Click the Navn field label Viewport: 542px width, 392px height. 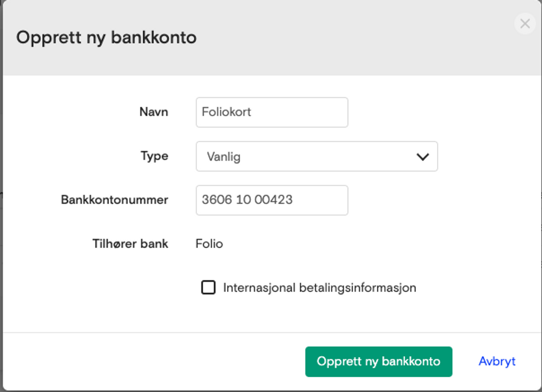[x=154, y=112]
